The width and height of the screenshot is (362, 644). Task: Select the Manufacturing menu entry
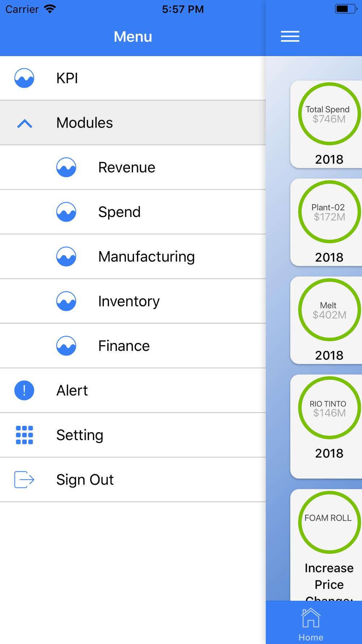[x=133, y=256]
